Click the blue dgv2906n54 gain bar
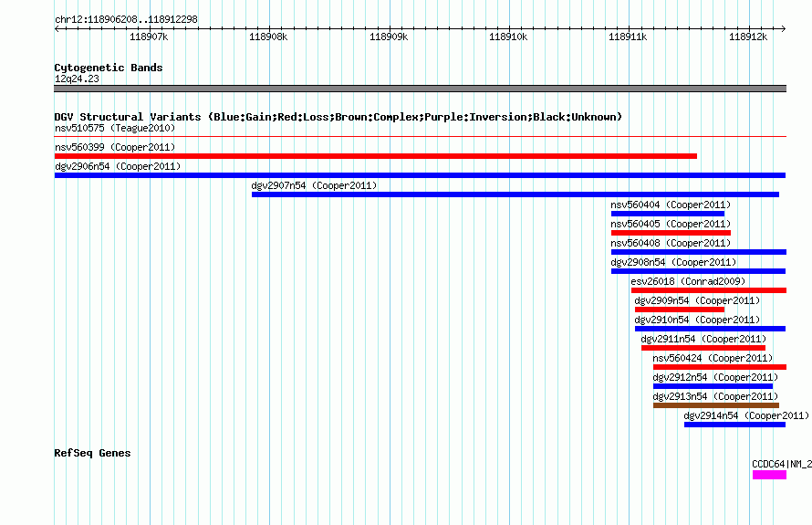Viewport: 812px width, 525px height. click(x=420, y=175)
